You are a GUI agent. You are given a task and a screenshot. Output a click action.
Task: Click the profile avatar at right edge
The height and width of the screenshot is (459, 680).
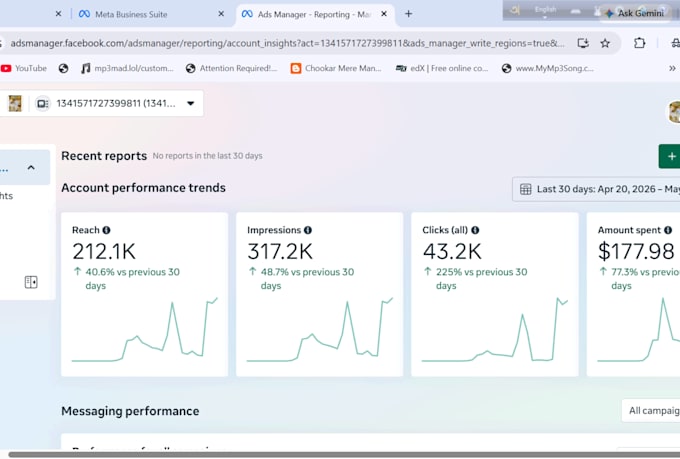(x=674, y=112)
